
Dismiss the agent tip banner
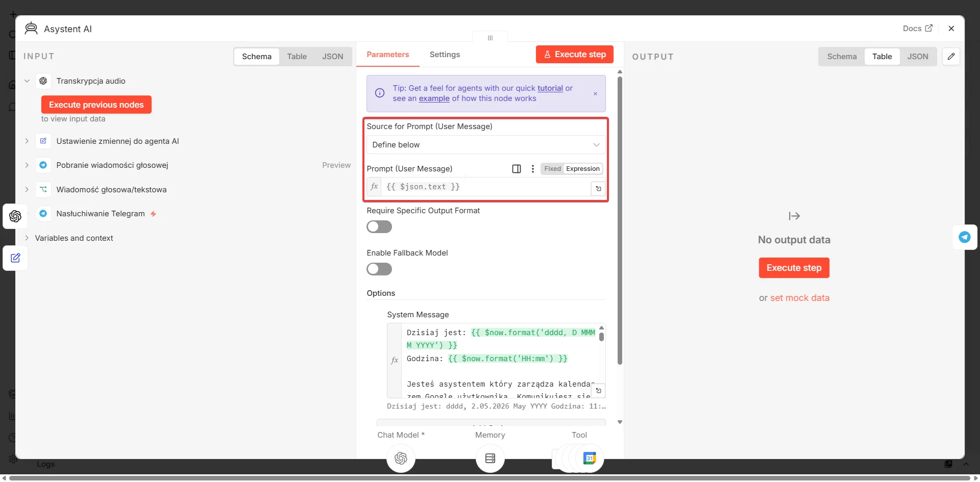click(595, 94)
